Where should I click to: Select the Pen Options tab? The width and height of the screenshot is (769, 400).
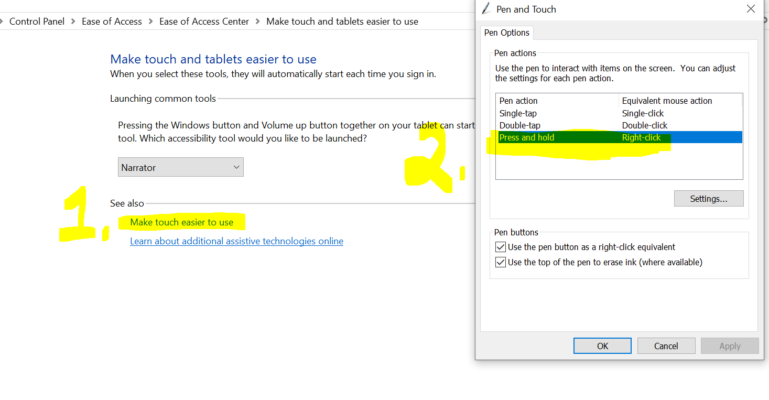pyautogui.click(x=507, y=33)
